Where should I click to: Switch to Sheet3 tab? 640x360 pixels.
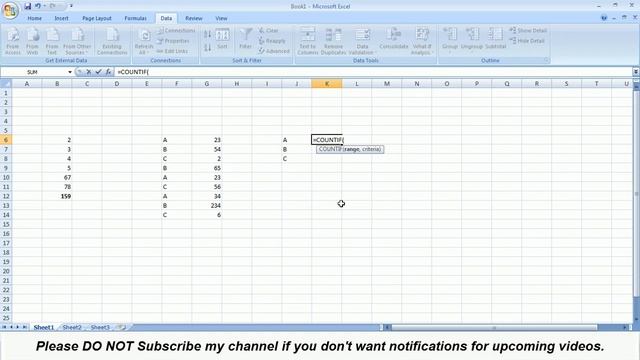tap(100, 327)
